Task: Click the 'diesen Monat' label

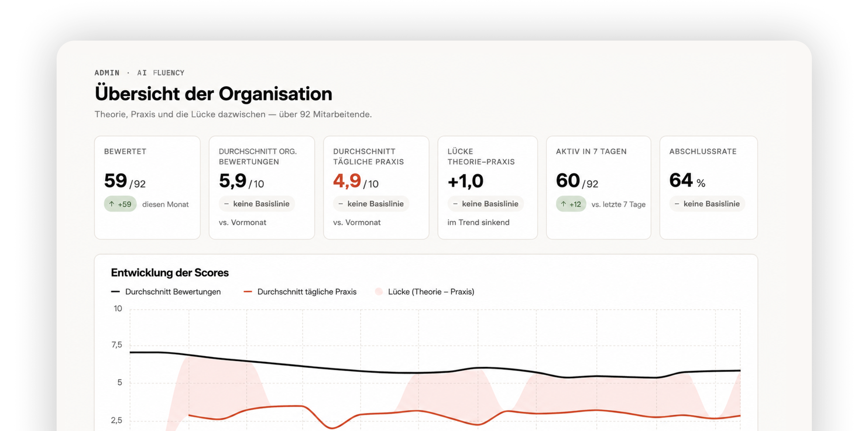Action: 165,204
